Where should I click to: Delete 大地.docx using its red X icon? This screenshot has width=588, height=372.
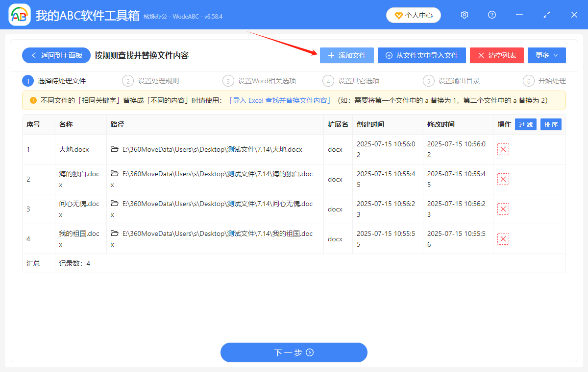coord(503,149)
